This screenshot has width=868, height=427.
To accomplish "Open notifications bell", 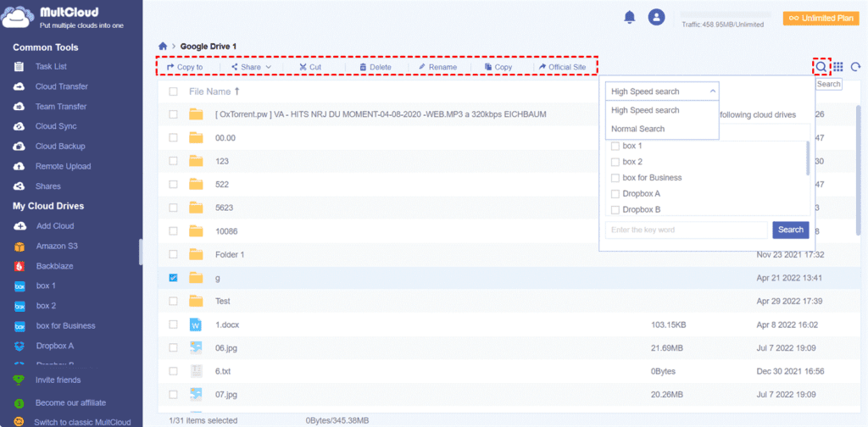I will pos(630,17).
